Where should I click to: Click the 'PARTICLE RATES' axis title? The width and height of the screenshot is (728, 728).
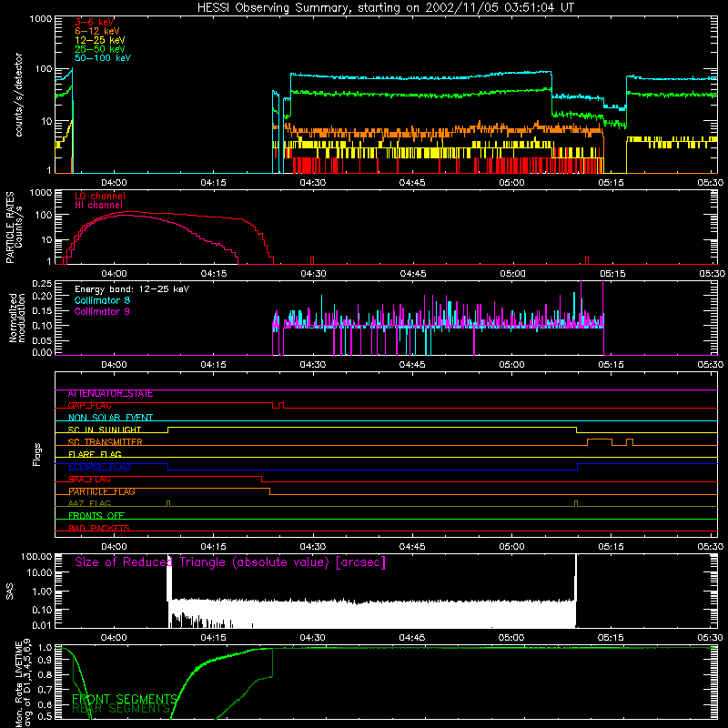point(9,227)
